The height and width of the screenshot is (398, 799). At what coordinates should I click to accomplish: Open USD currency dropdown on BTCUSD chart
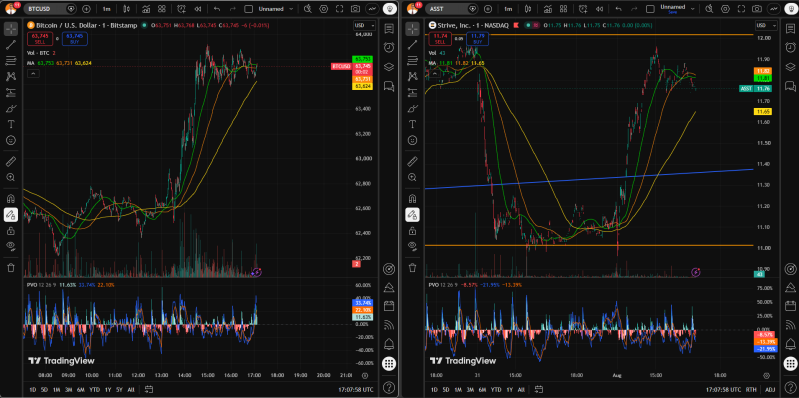pyautogui.click(x=364, y=25)
